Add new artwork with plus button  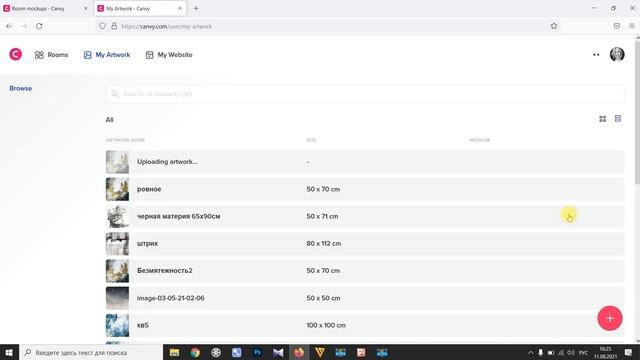(610, 318)
